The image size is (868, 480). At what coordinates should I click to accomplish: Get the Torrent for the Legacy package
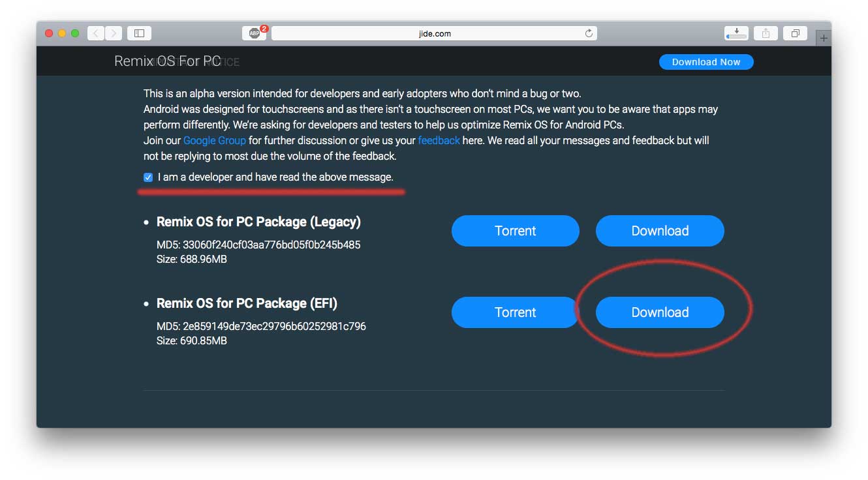click(x=516, y=231)
